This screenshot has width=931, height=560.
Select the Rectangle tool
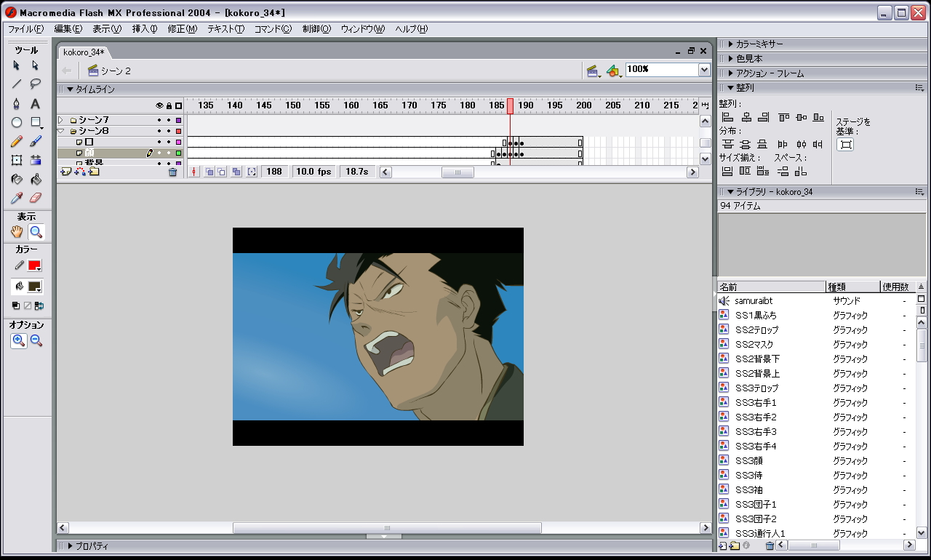click(x=35, y=122)
